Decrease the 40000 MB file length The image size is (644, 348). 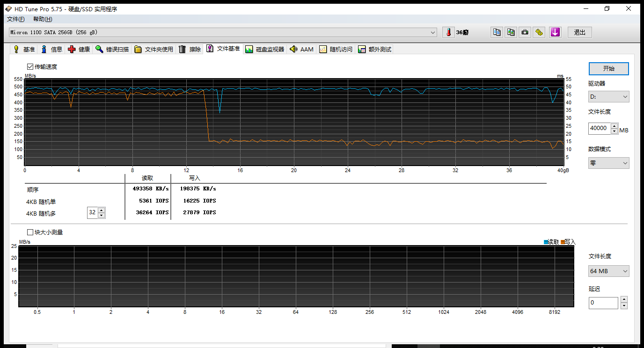coord(614,131)
